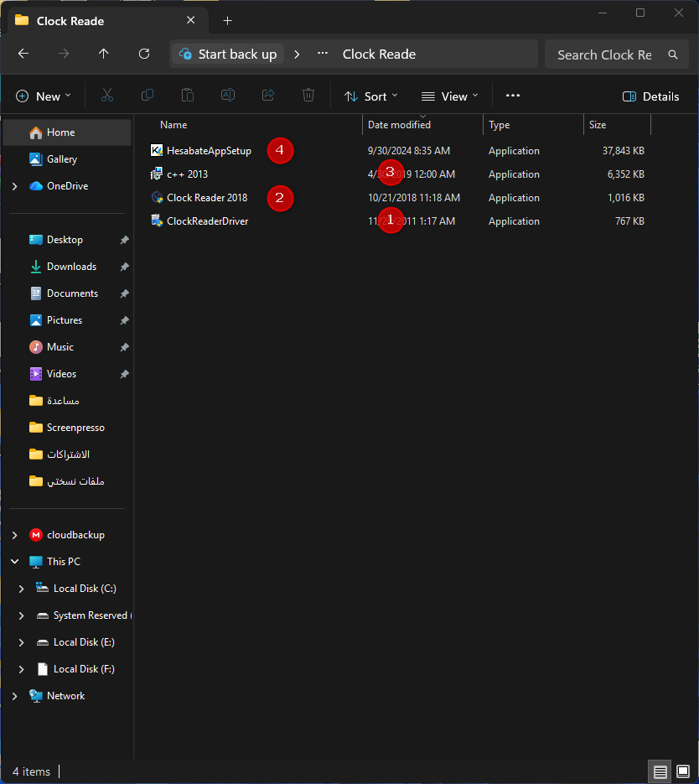This screenshot has width=699, height=784.
Task: Select the c++ 2013 installer icon
Action: 157,174
